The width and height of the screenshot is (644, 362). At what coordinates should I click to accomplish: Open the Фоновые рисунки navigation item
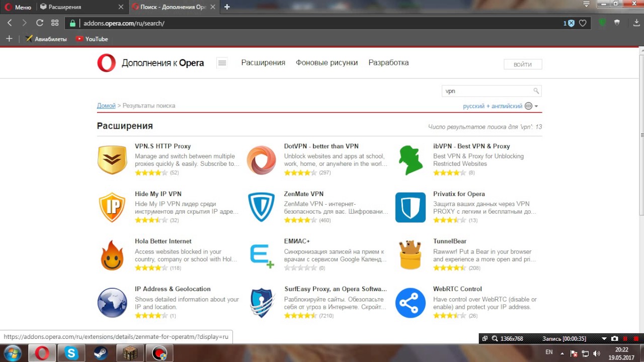tap(327, 63)
